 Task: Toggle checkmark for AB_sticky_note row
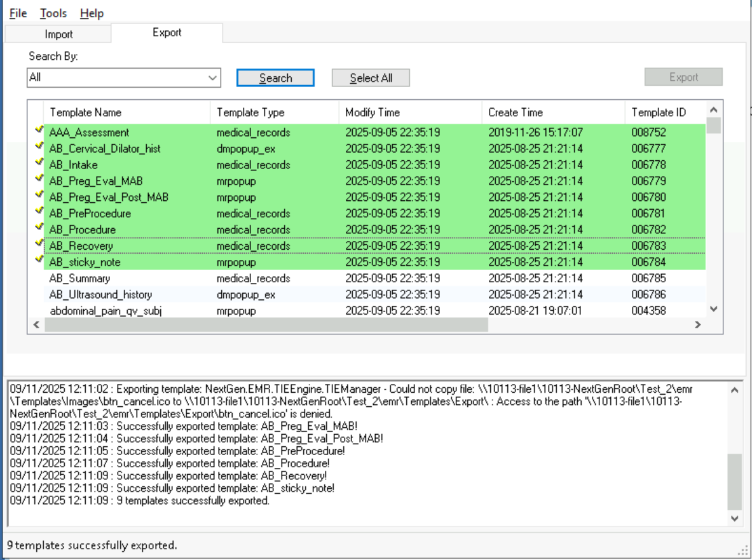[39, 260]
